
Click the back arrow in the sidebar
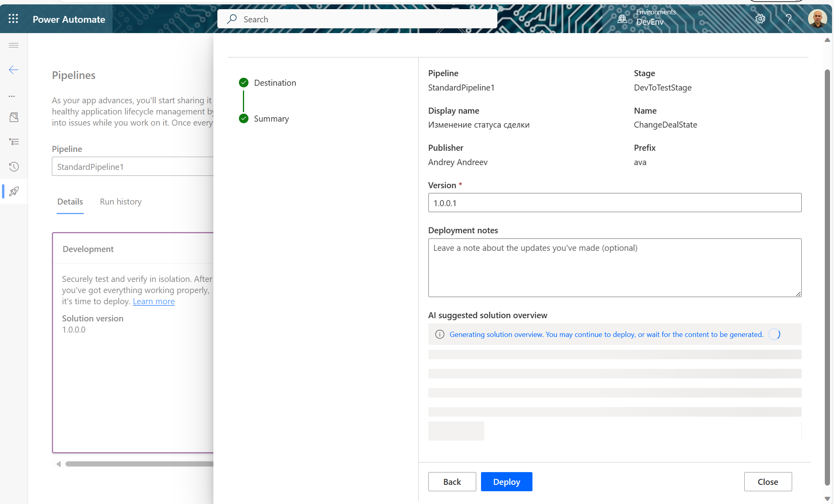[x=14, y=70]
